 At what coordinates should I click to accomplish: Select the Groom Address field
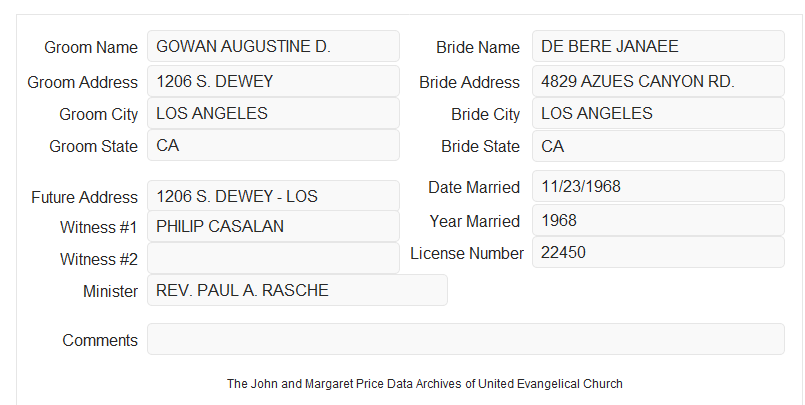[x=273, y=81]
